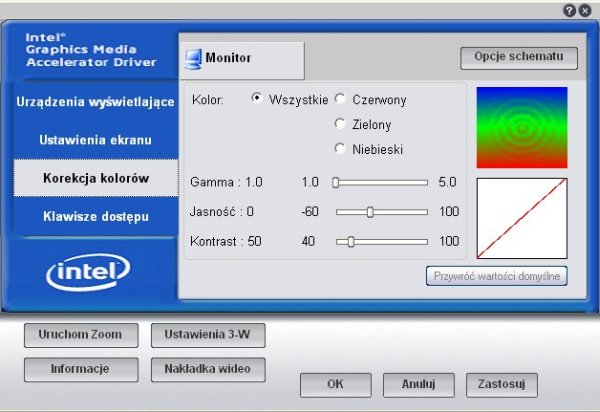
Task: Confirm with the OK button
Action: click(x=336, y=385)
